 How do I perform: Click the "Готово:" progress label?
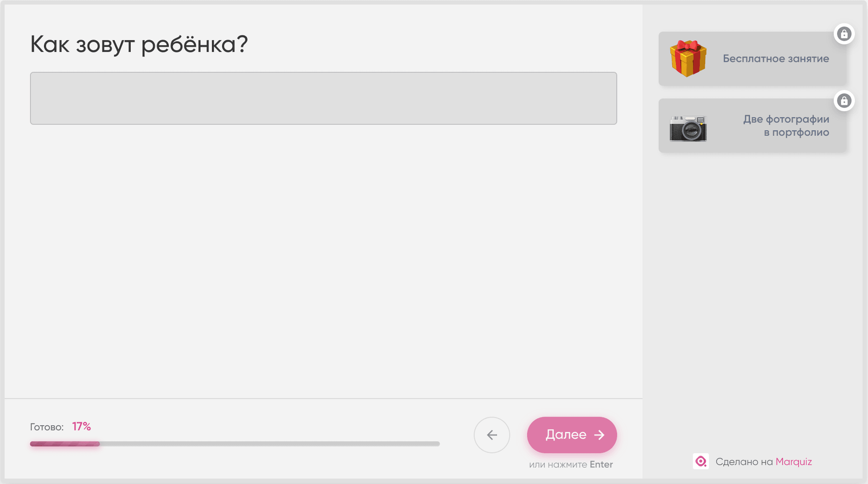pos(47,427)
